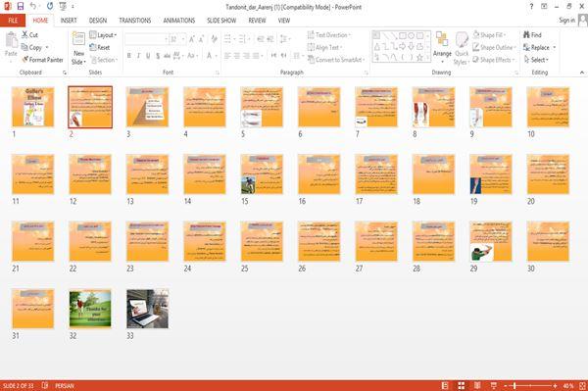
Task: Add a New Slide
Action: coord(78,48)
